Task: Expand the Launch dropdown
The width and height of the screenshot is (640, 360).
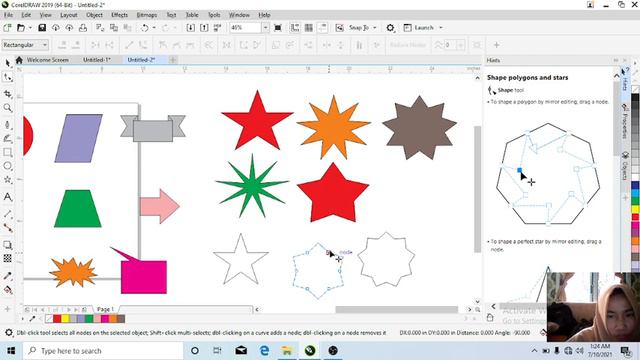Action: coord(441,28)
